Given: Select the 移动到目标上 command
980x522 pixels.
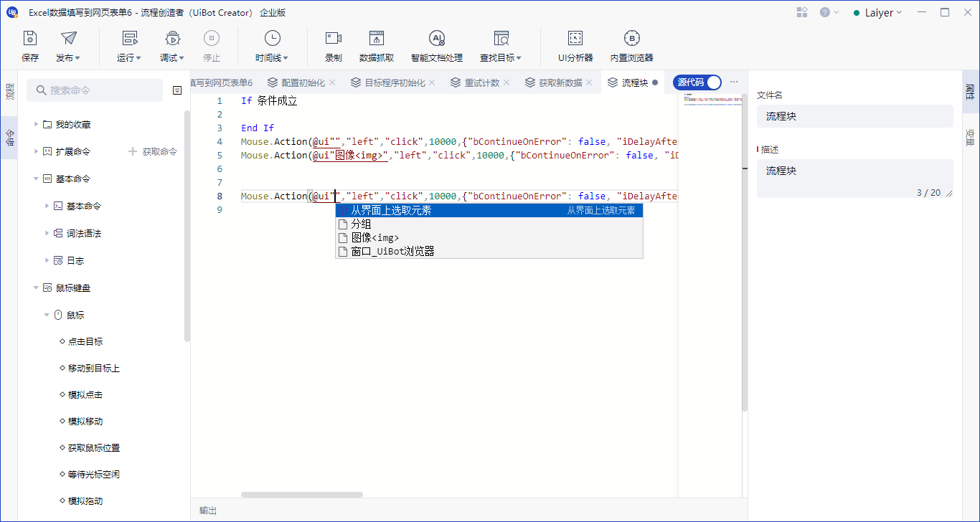Looking at the screenshot, I should click(x=94, y=368).
